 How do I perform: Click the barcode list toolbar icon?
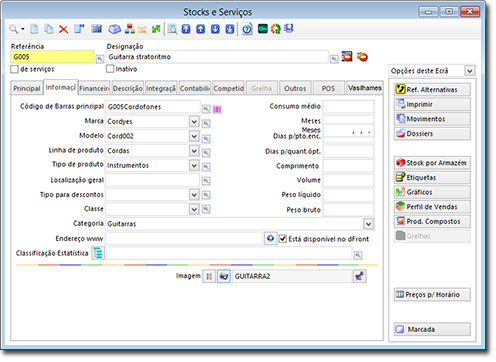(96, 29)
